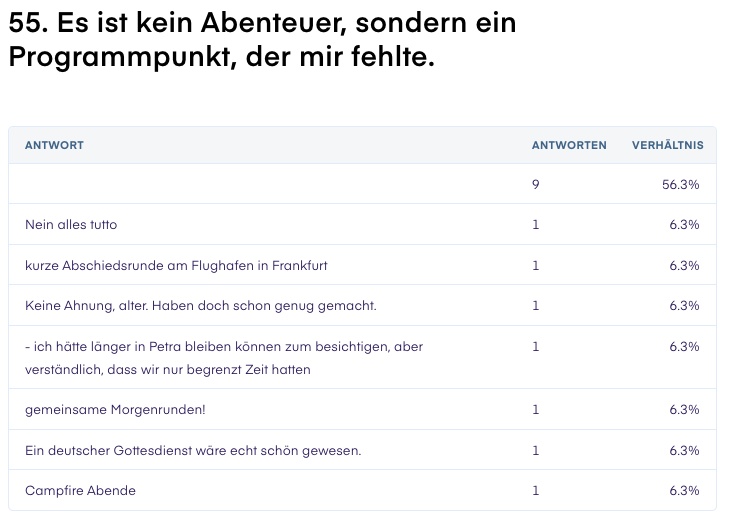Image resolution: width=736 pixels, height=525 pixels.
Task: Click count 1 beside 'Keine Ahnung' answer
Action: pyautogui.click(x=536, y=306)
